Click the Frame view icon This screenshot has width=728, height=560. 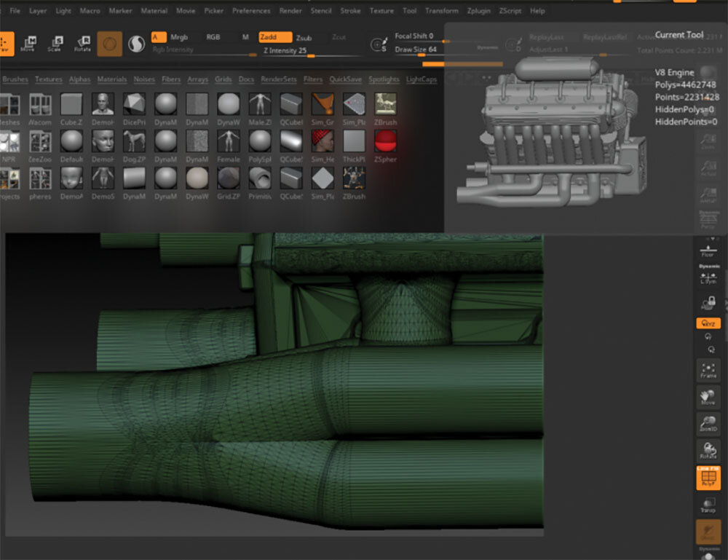(708, 371)
